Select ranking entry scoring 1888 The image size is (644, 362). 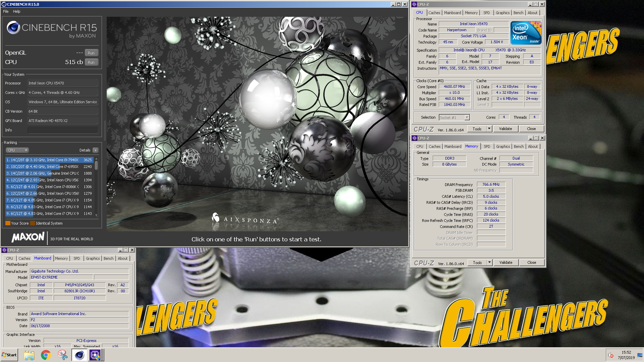tap(49, 173)
